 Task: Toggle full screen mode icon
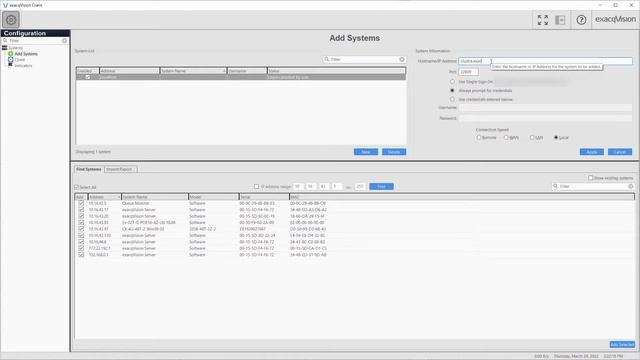tap(542, 20)
